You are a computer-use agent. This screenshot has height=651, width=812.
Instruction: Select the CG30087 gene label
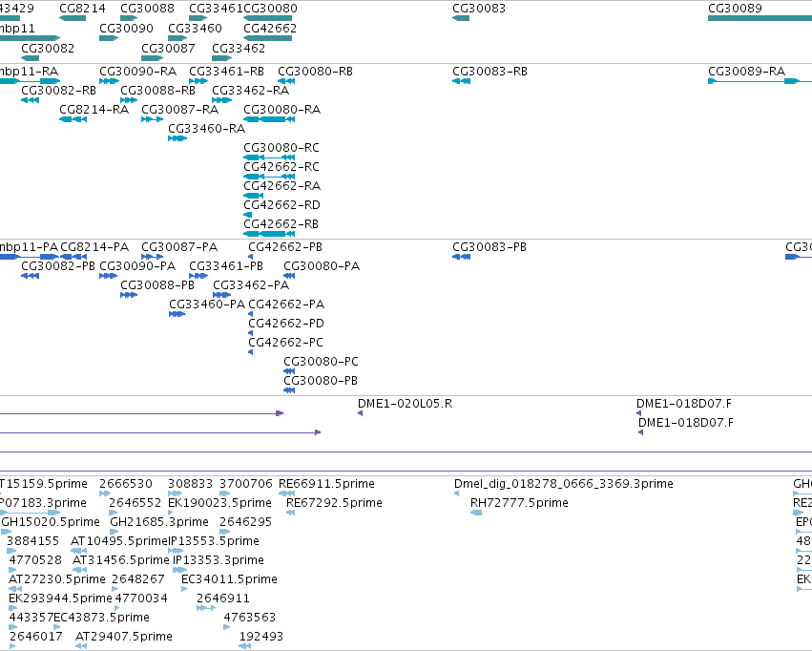coord(168,48)
